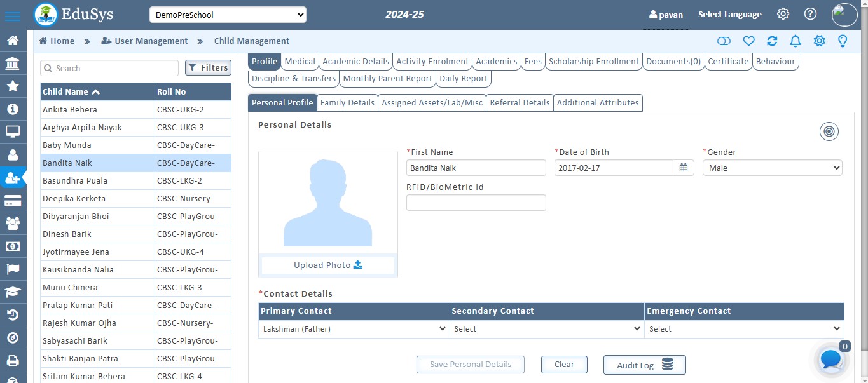This screenshot has height=383, width=868.
Task: Expand the Gender dropdown
Action: 772,168
